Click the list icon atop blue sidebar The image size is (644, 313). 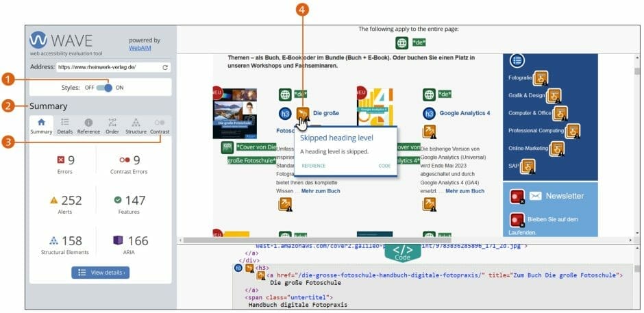517,60
